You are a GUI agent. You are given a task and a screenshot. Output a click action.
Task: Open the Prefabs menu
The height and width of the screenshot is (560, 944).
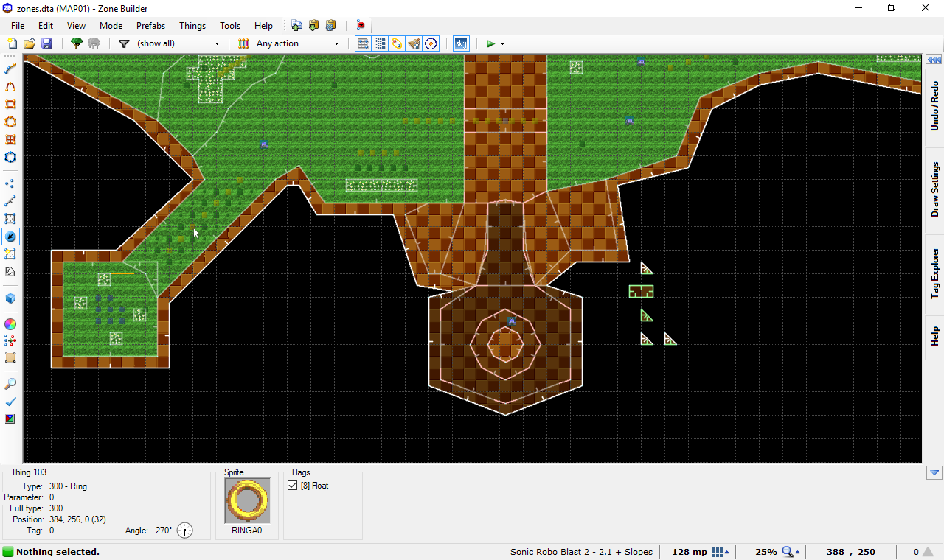[x=151, y=25]
